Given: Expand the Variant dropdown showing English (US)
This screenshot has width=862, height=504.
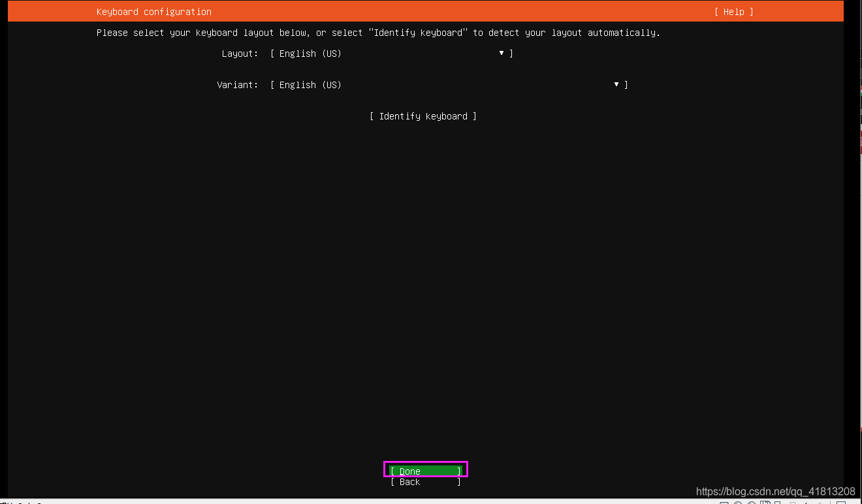Looking at the screenshot, I should pos(449,85).
